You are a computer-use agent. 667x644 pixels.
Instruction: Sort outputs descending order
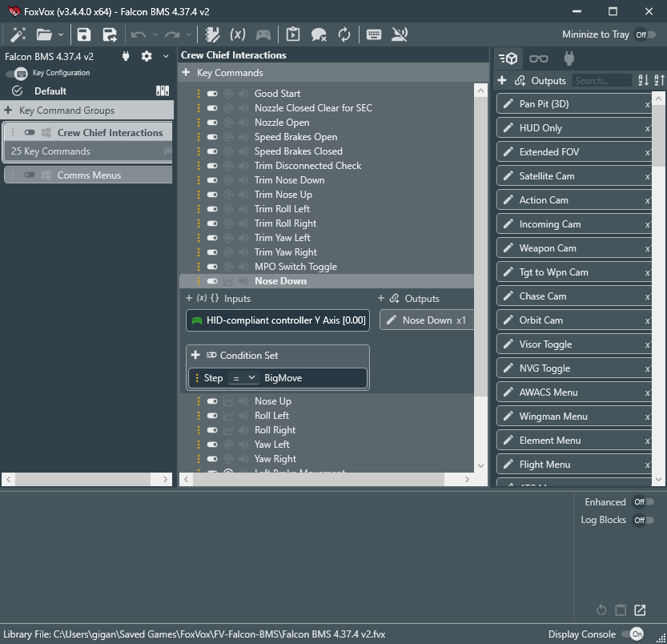pos(659,80)
